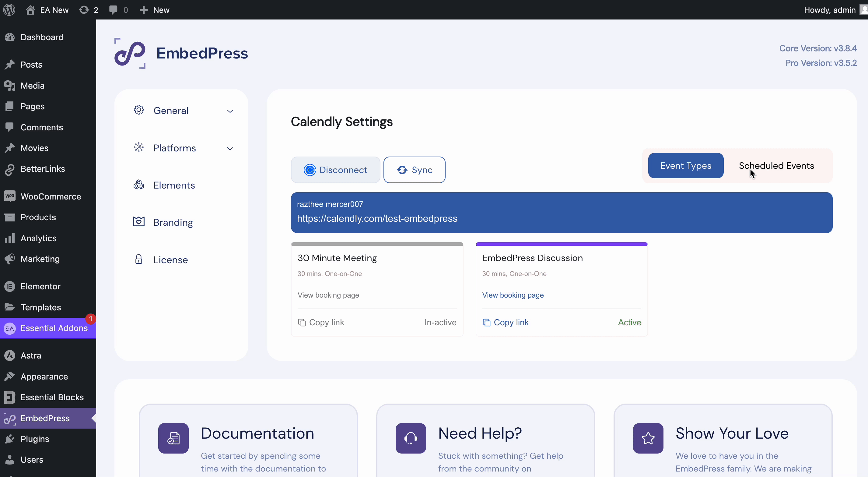Click Howdy, admin account menu
The width and height of the screenshot is (868, 477).
835,10
